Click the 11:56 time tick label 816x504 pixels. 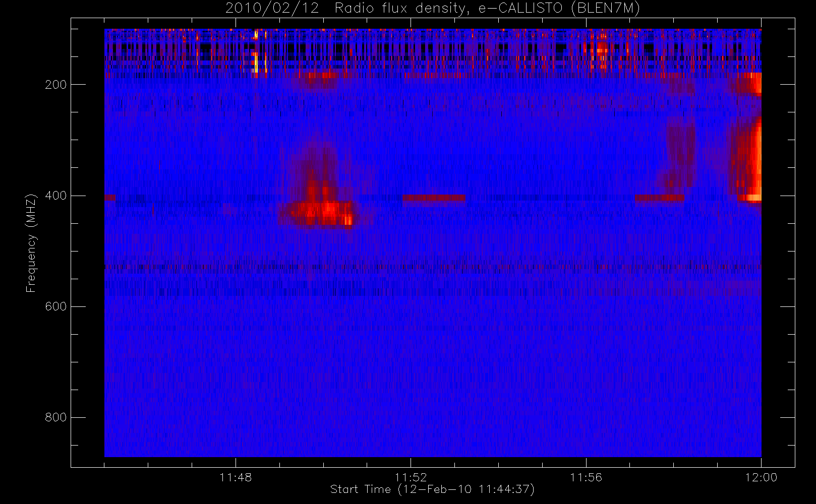(x=586, y=477)
